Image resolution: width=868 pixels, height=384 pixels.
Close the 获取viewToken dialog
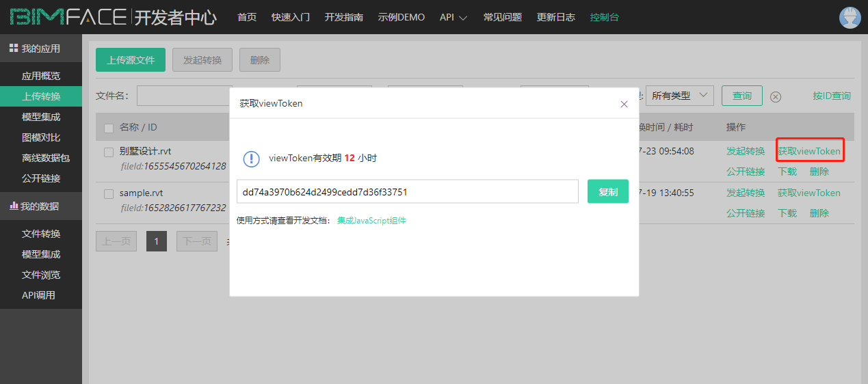point(624,105)
